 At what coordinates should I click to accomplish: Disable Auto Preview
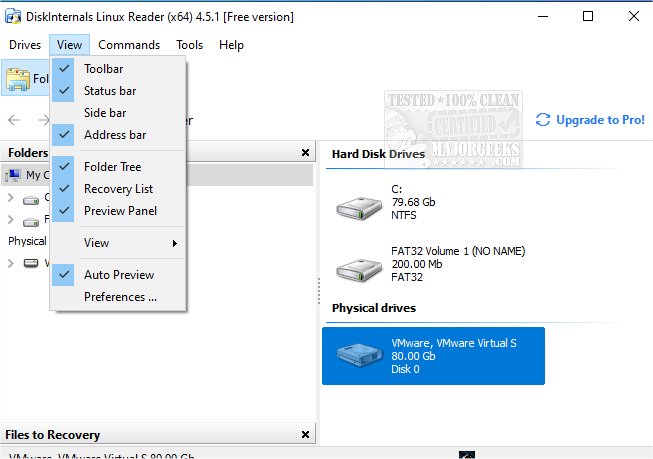(x=118, y=275)
